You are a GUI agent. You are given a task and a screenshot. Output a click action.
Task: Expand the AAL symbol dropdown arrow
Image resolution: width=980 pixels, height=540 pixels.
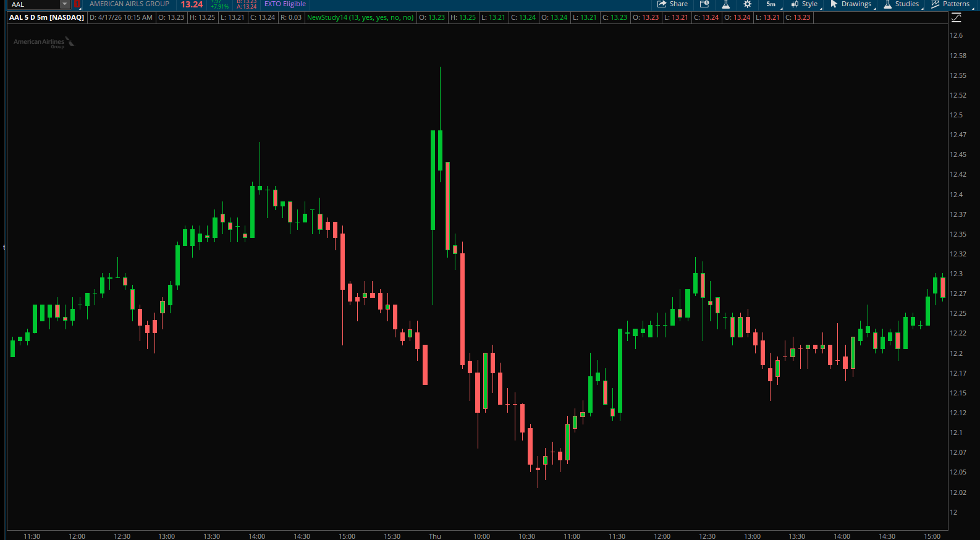tap(64, 4)
